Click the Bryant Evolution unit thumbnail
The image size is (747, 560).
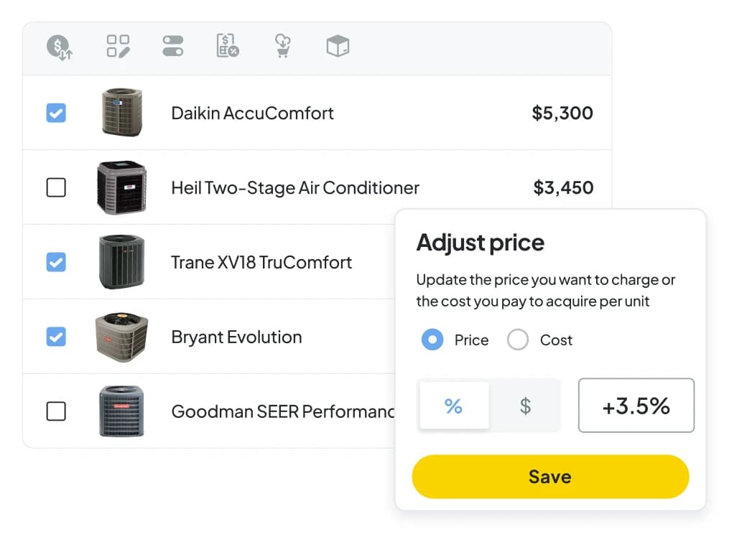click(122, 337)
